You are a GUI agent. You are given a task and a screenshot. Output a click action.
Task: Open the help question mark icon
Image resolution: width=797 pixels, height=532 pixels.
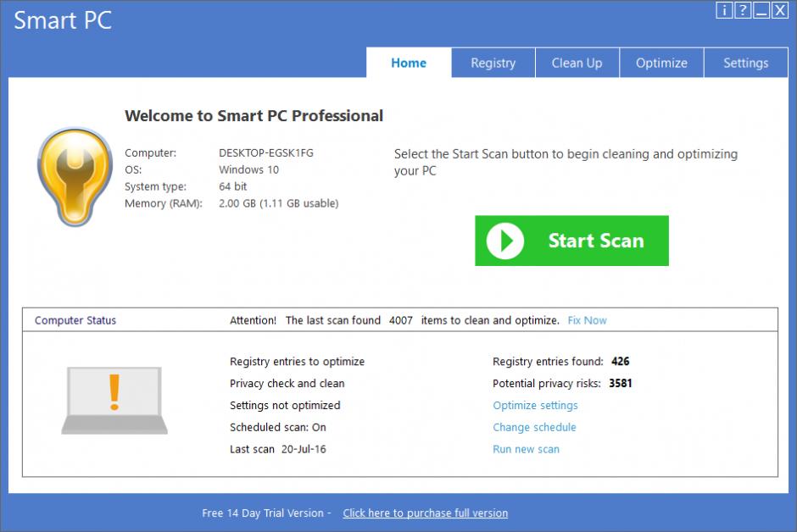coord(743,10)
